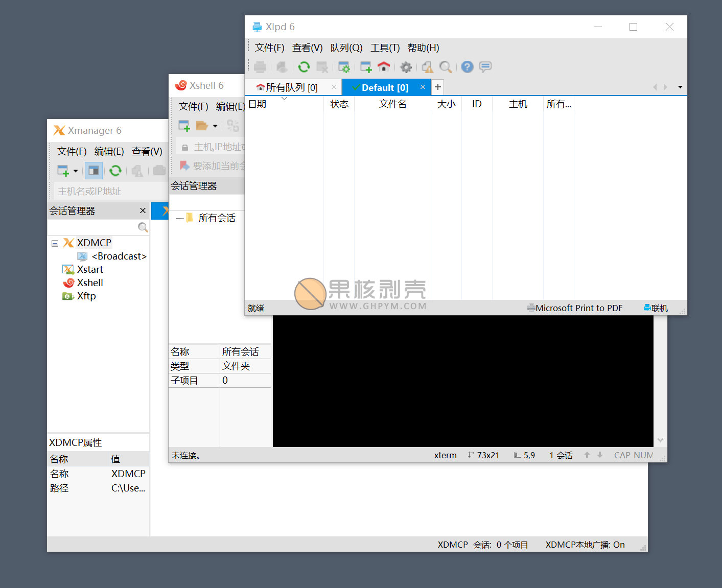Click the blue help question mark icon
This screenshot has width=722, height=588.
click(467, 67)
